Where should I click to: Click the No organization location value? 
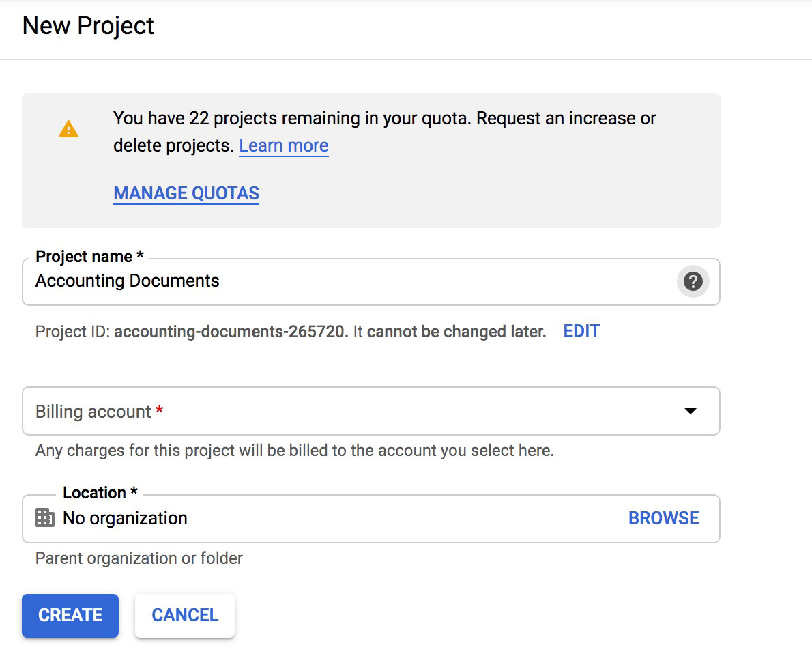pyautogui.click(x=124, y=518)
